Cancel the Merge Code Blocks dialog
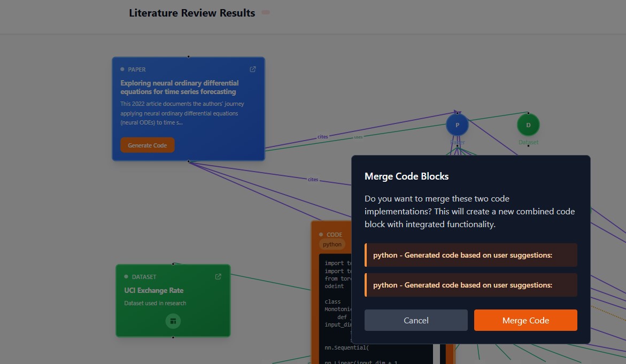This screenshot has width=626, height=364. (x=415, y=320)
